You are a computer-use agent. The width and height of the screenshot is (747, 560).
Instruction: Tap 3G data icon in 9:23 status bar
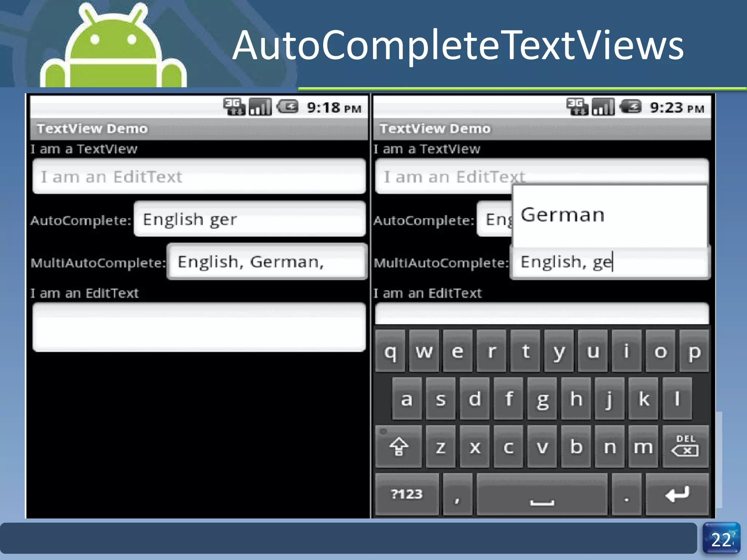(577, 107)
